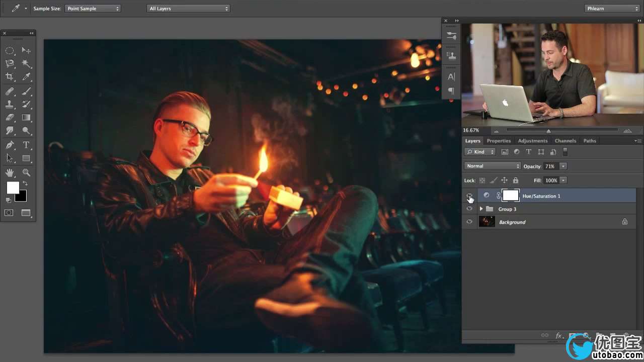Select the Type tool
The image size is (644, 362).
27,145
